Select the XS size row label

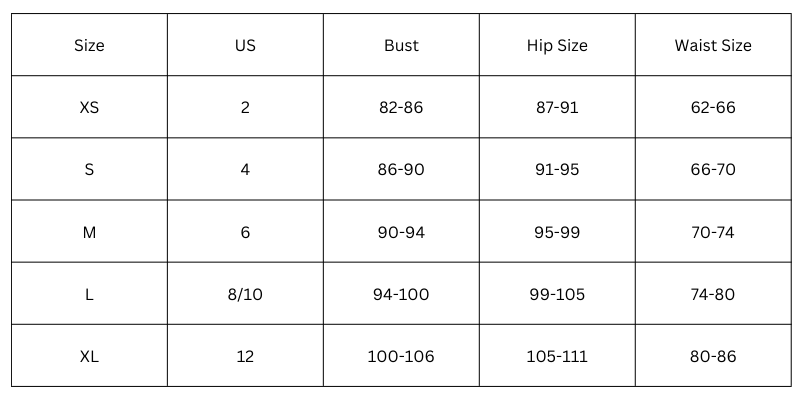click(x=89, y=107)
